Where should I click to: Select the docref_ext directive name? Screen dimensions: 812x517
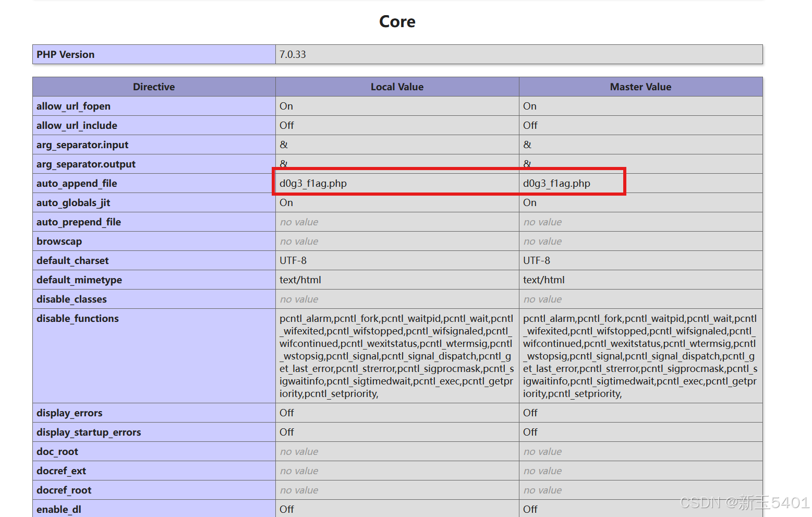61,471
